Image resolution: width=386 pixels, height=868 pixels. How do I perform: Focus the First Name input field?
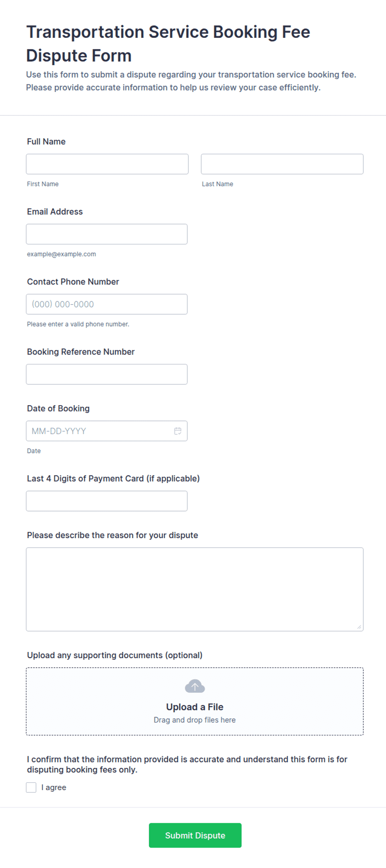click(x=107, y=164)
